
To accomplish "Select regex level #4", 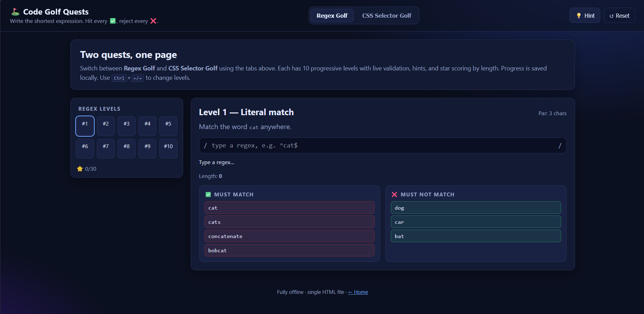I will [147, 126].
